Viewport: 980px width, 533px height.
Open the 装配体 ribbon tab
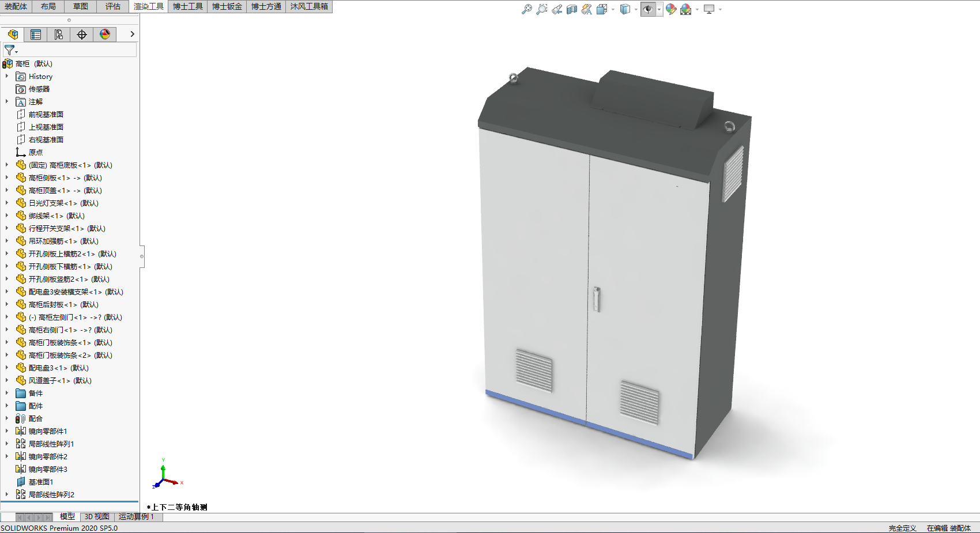[16, 6]
